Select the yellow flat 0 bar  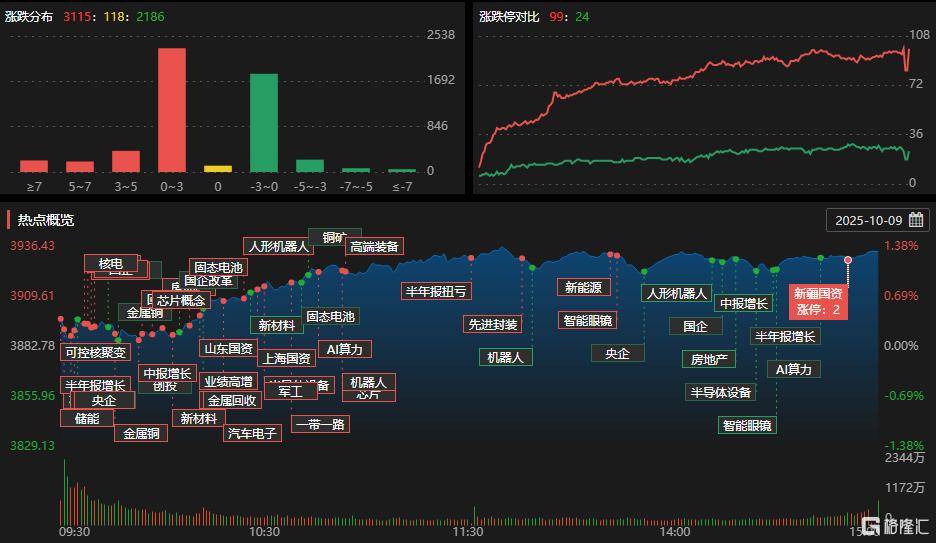click(x=218, y=169)
